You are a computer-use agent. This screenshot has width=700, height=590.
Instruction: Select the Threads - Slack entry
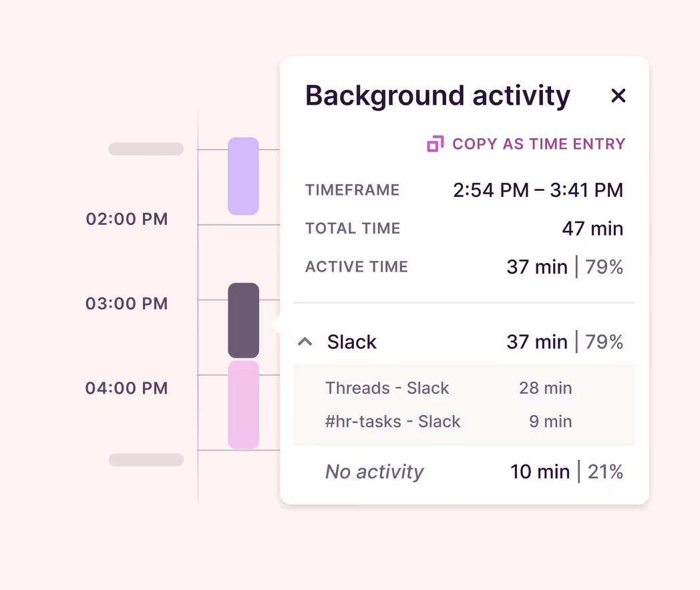pyautogui.click(x=387, y=388)
